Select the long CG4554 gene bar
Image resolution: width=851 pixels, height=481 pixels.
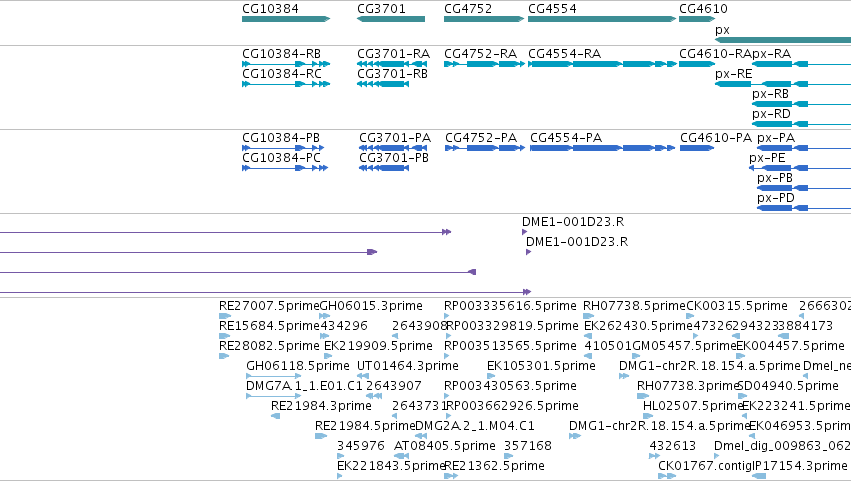[x=602, y=19]
